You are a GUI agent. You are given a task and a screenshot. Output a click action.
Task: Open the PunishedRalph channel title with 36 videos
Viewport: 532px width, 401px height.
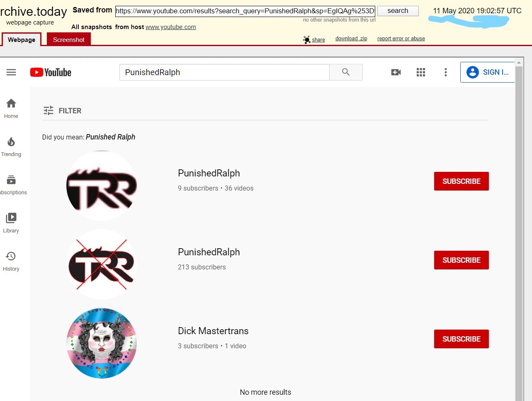209,173
